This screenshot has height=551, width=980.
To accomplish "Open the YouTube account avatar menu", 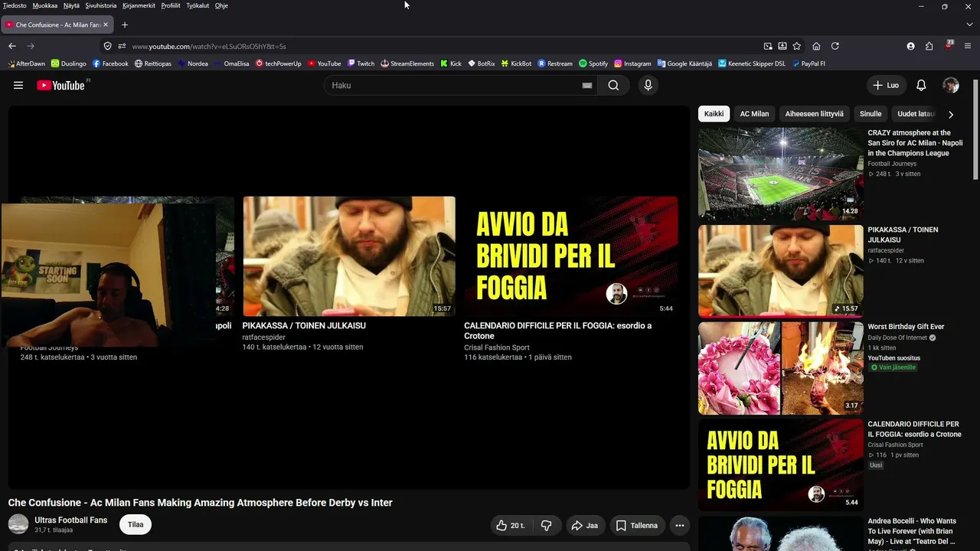I will pyautogui.click(x=951, y=85).
